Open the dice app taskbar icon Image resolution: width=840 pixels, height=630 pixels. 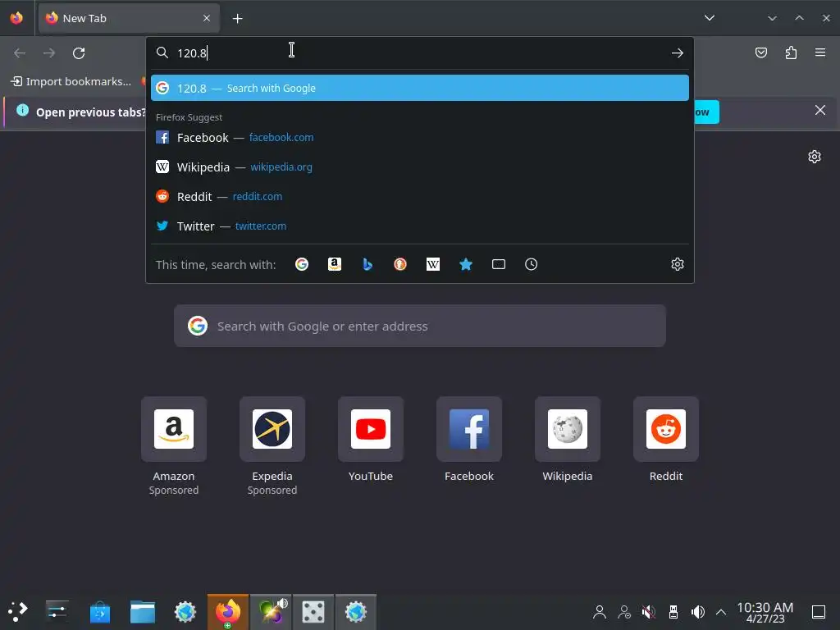pos(313,612)
